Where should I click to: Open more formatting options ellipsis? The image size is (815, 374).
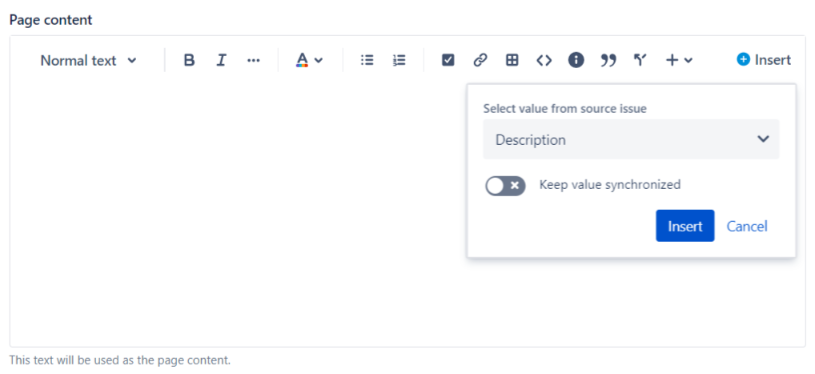tap(253, 60)
